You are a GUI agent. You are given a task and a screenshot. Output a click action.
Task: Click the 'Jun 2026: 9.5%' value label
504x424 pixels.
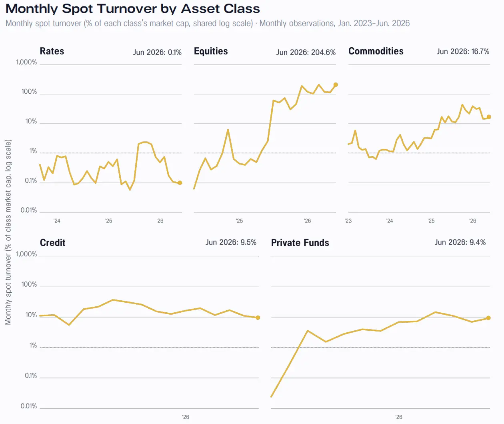click(231, 242)
